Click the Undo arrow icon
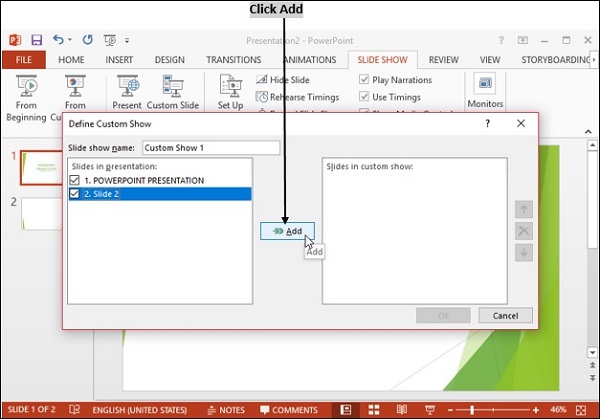 [59, 40]
